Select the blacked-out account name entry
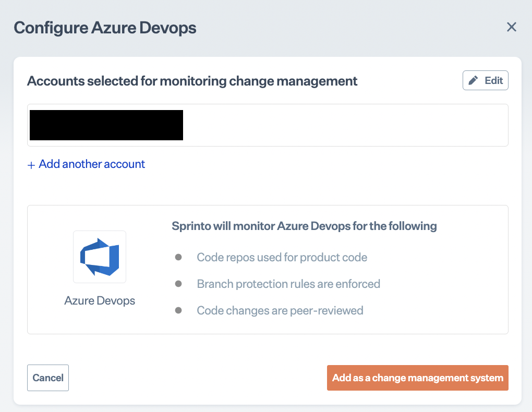The width and height of the screenshot is (532, 412). click(106, 125)
